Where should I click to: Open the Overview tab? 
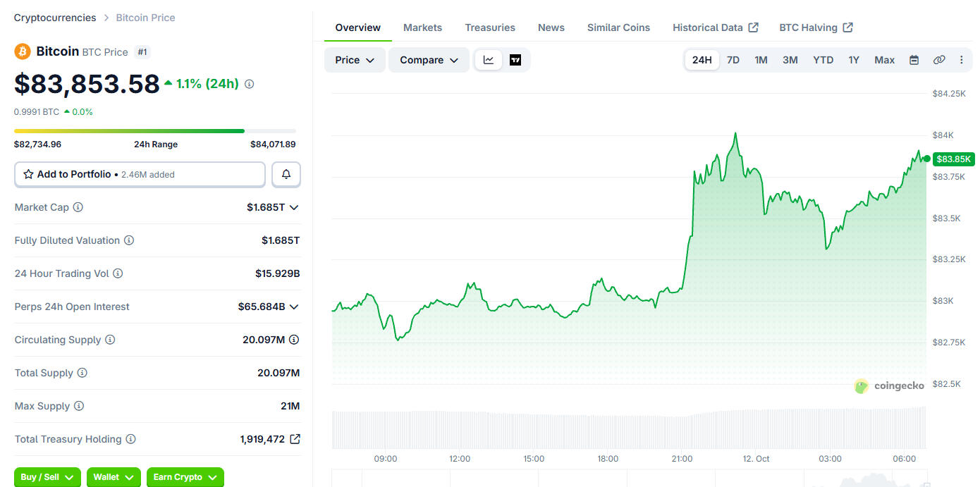[358, 27]
